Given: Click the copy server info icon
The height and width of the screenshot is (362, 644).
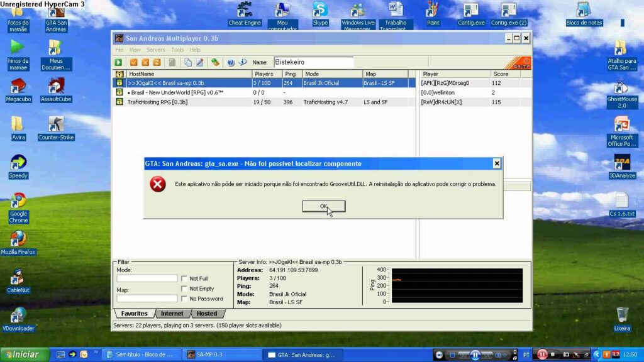Looking at the screenshot, I should (x=187, y=62).
